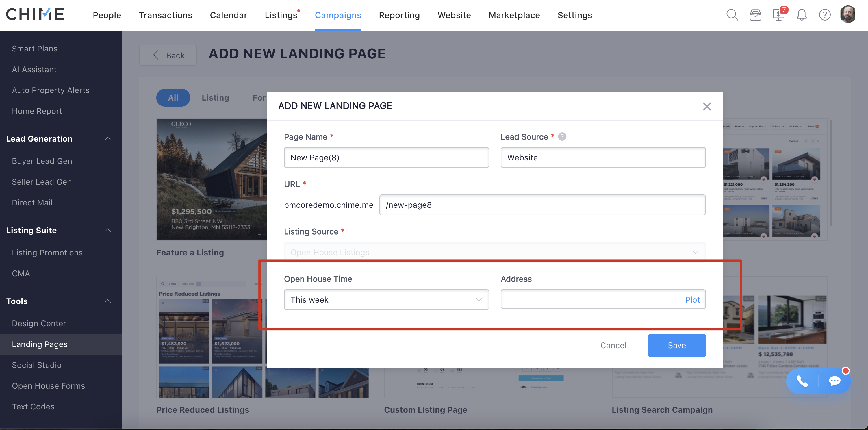The image size is (868, 430).
Task: Select the Feature a Listing template thumbnail
Action: (x=212, y=179)
